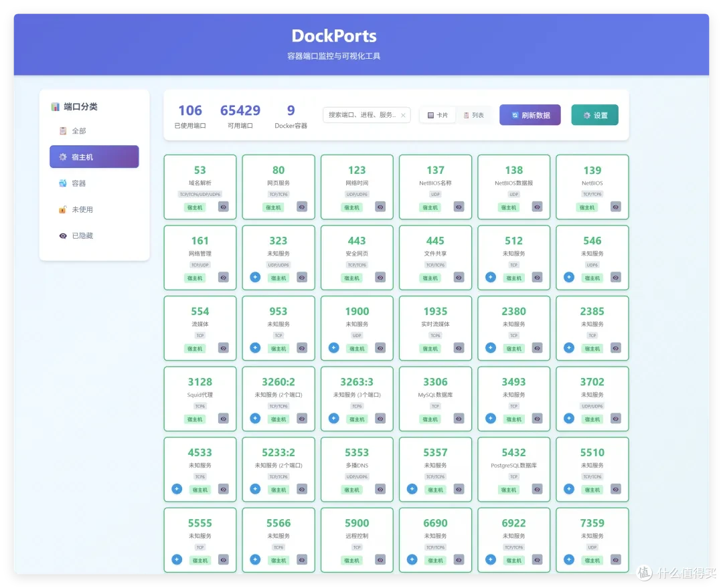Image resolution: width=723 pixels, height=588 pixels.
Task: Click the Squid代理 service label
Action: point(199,395)
